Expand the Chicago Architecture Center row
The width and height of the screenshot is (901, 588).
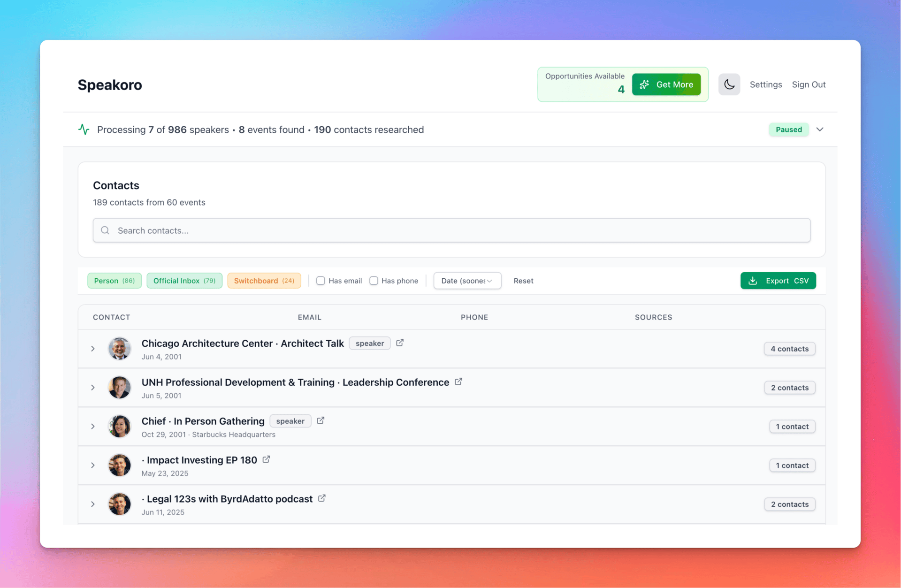point(93,349)
